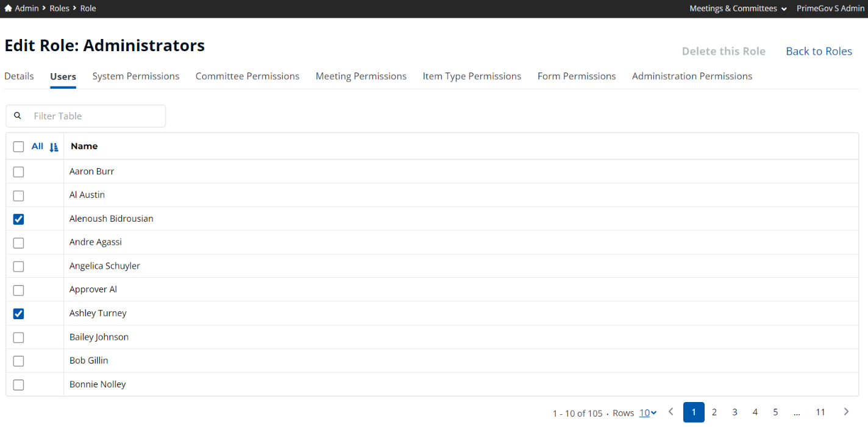Click the name Aaron Burr
The height and width of the screenshot is (427, 868).
click(x=91, y=171)
